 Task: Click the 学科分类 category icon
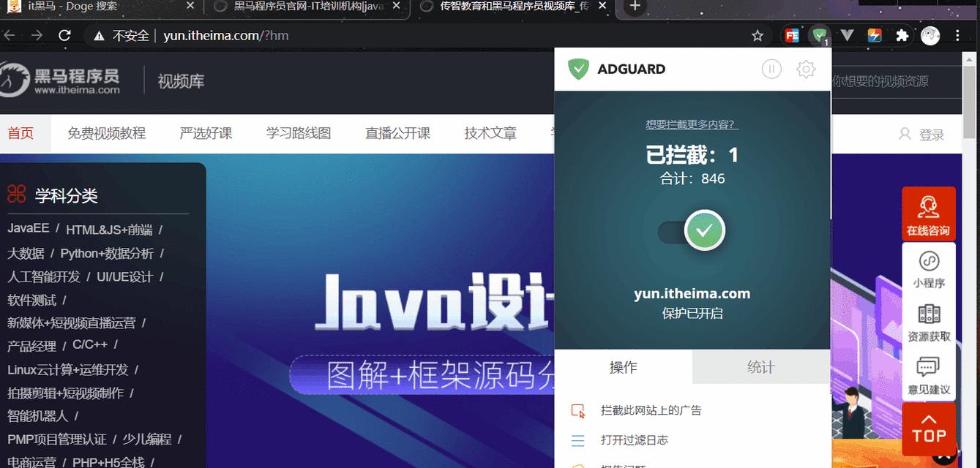(17, 195)
